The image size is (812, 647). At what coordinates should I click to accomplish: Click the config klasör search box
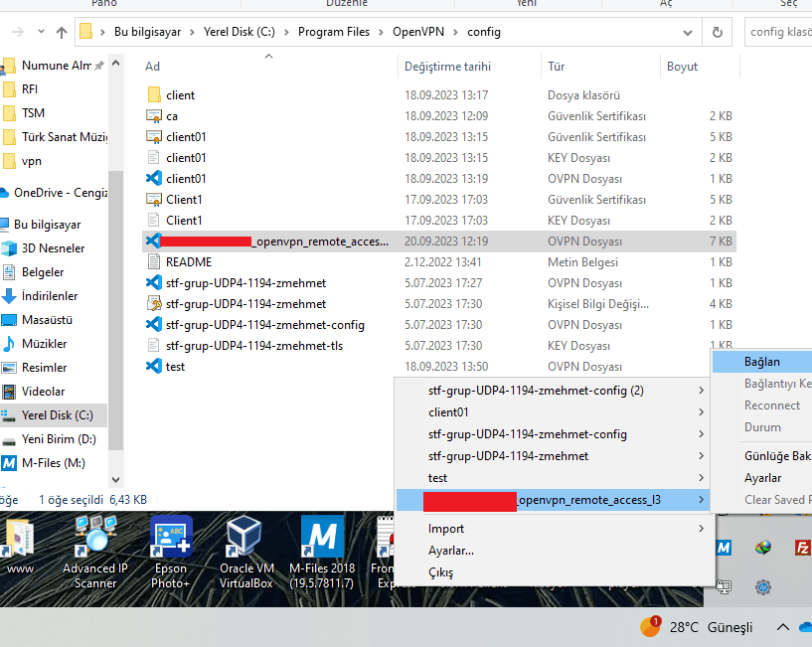click(x=778, y=32)
